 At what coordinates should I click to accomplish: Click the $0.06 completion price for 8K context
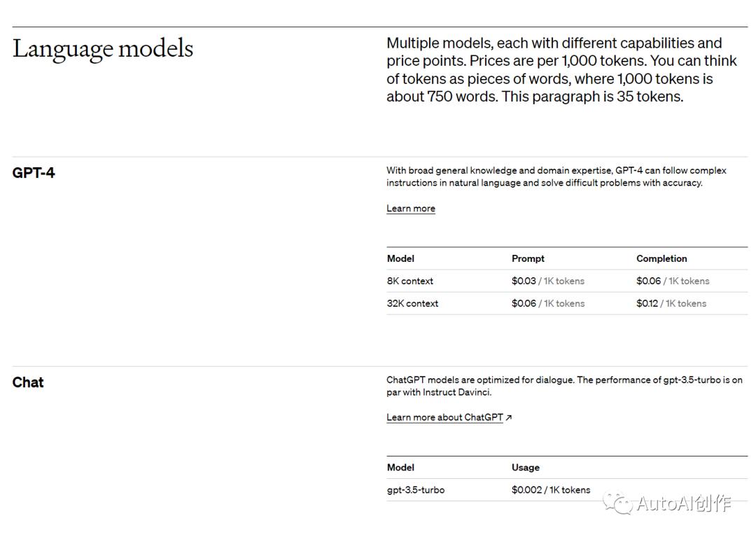[673, 281]
